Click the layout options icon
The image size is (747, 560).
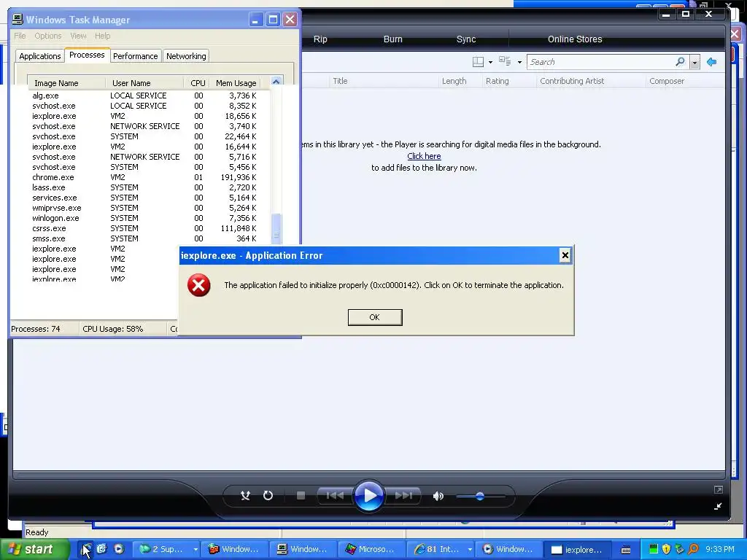479,62
